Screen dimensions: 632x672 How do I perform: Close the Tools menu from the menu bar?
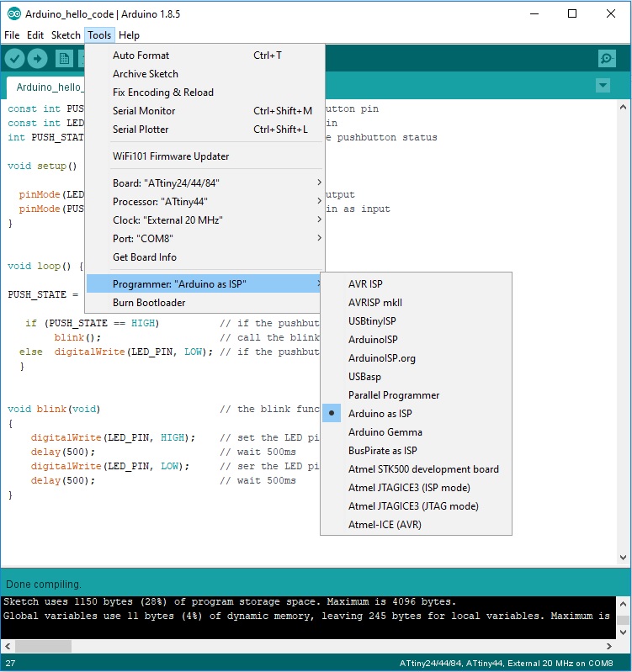pos(99,35)
